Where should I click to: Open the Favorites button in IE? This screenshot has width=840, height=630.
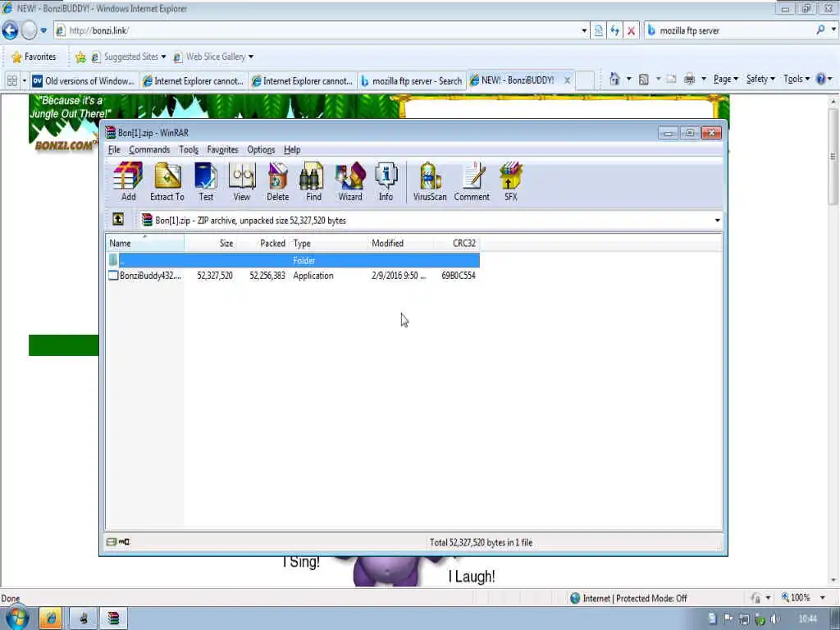point(34,57)
